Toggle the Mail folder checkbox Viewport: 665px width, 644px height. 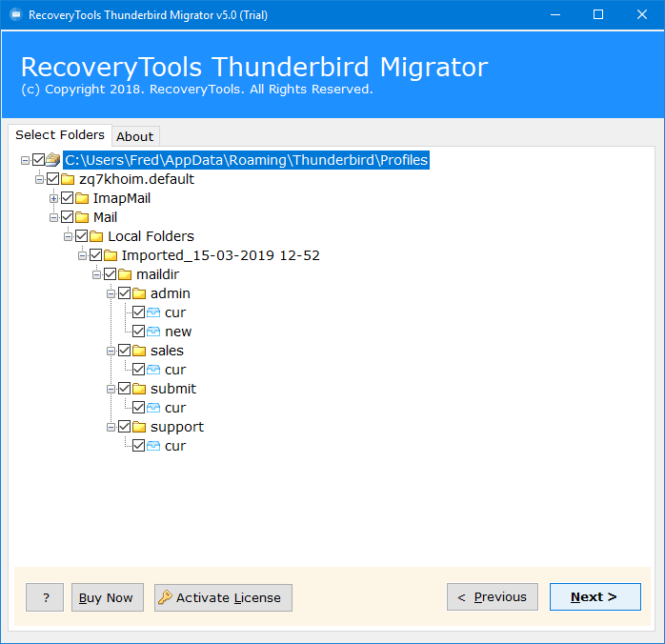tap(68, 217)
